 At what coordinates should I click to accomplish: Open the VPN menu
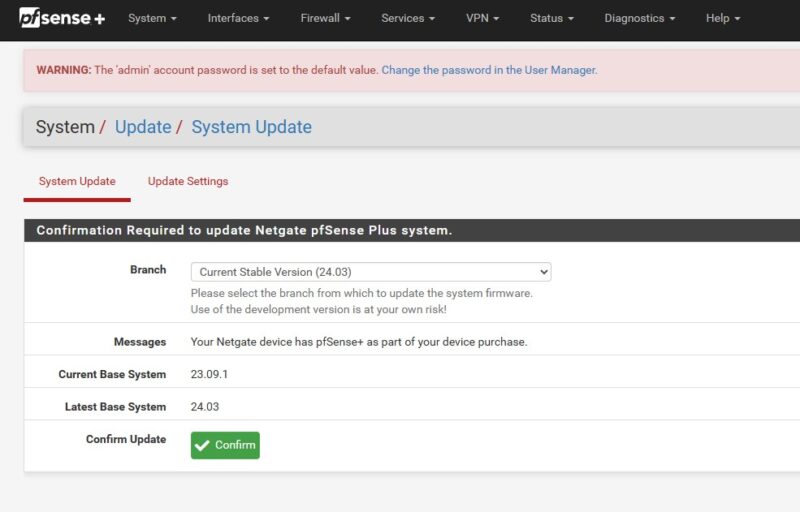click(x=483, y=18)
